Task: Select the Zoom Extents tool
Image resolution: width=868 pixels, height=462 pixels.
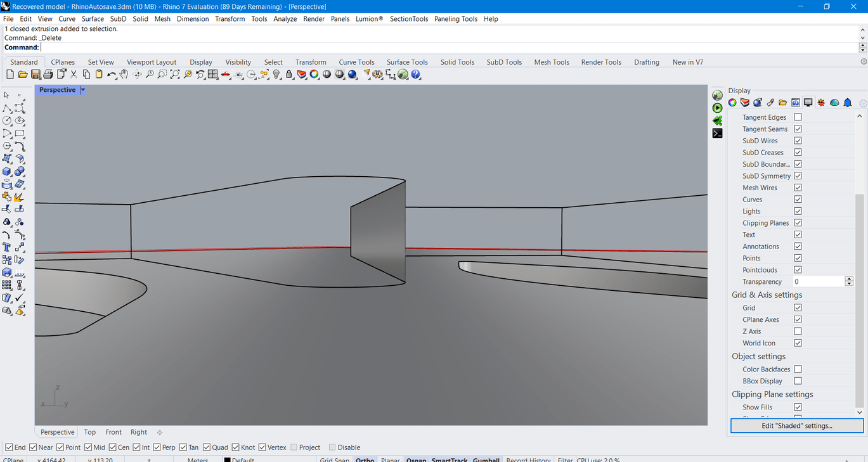Action: click(175, 74)
